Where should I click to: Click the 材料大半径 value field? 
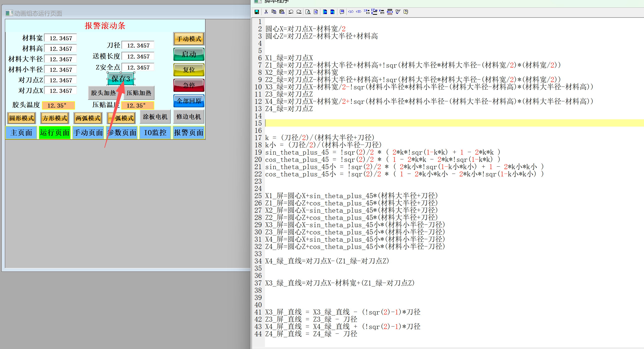point(60,59)
